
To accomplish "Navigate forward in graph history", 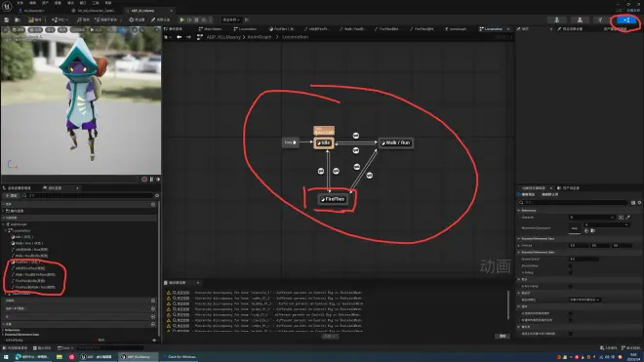I will [x=188, y=37].
